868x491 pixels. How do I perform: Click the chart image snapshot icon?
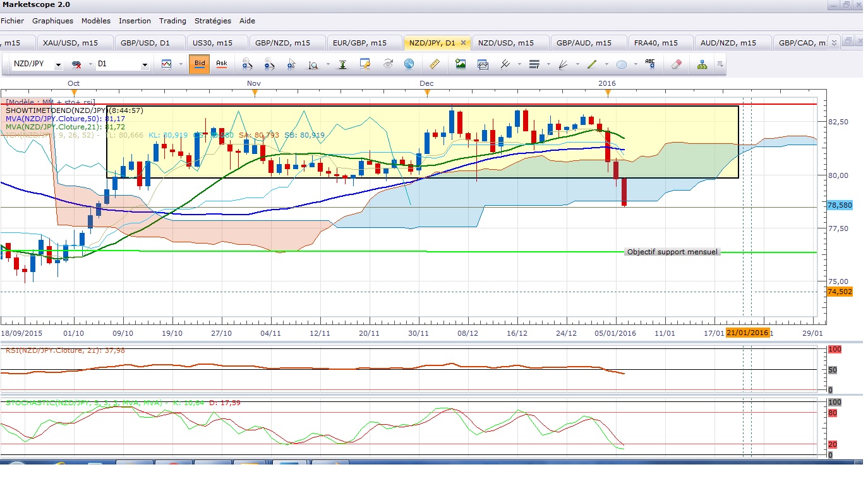461,64
